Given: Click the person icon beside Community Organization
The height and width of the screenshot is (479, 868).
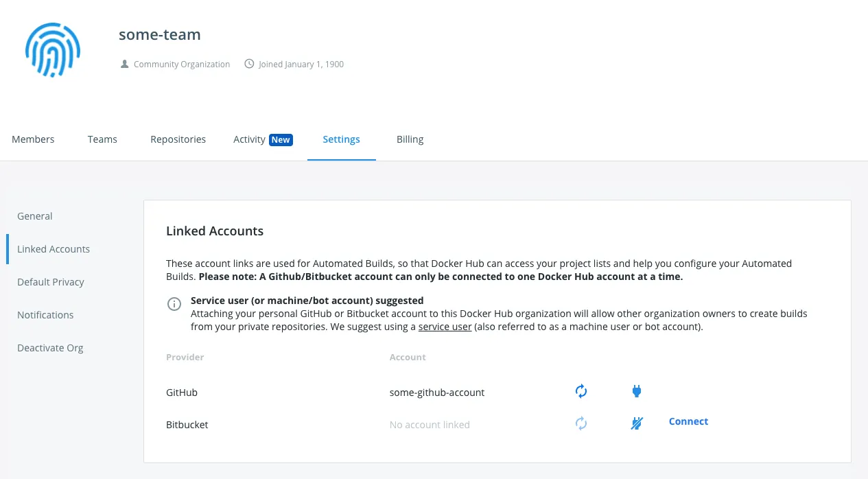Looking at the screenshot, I should coord(124,64).
